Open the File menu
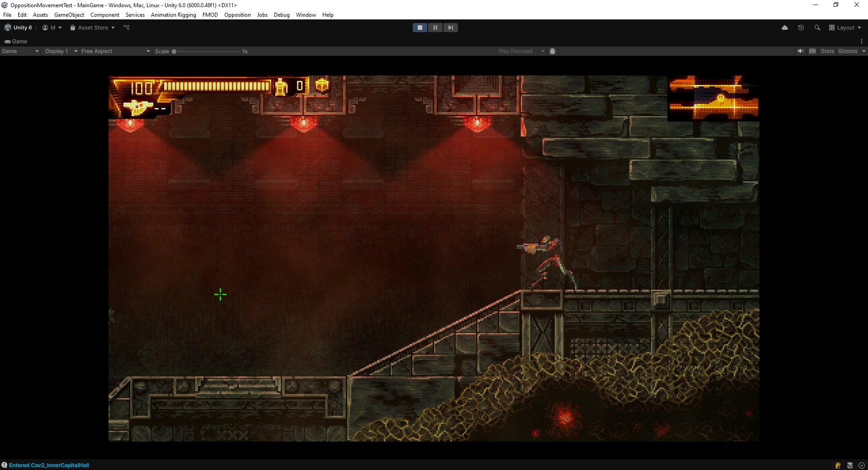Viewport: 868px width, 470px height. click(7, 15)
